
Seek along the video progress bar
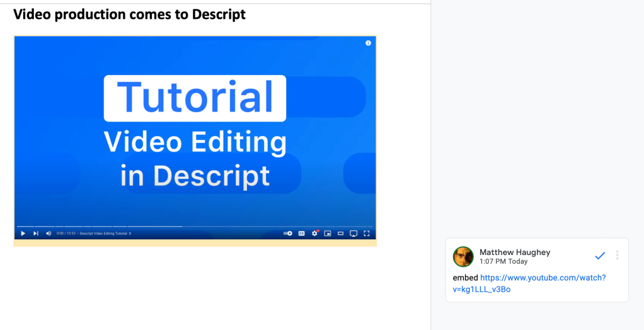(195, 226)
